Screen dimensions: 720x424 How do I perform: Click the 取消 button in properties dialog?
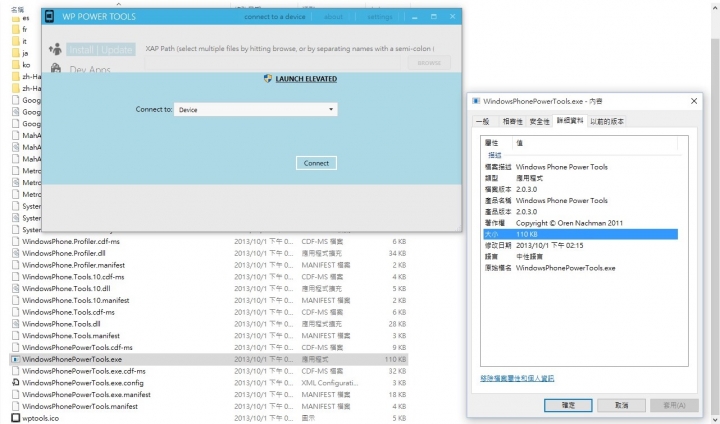point(621,405)
